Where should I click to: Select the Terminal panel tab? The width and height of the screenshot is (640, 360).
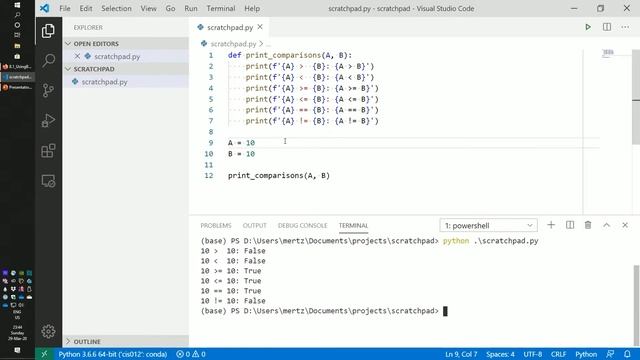(353, 225)
